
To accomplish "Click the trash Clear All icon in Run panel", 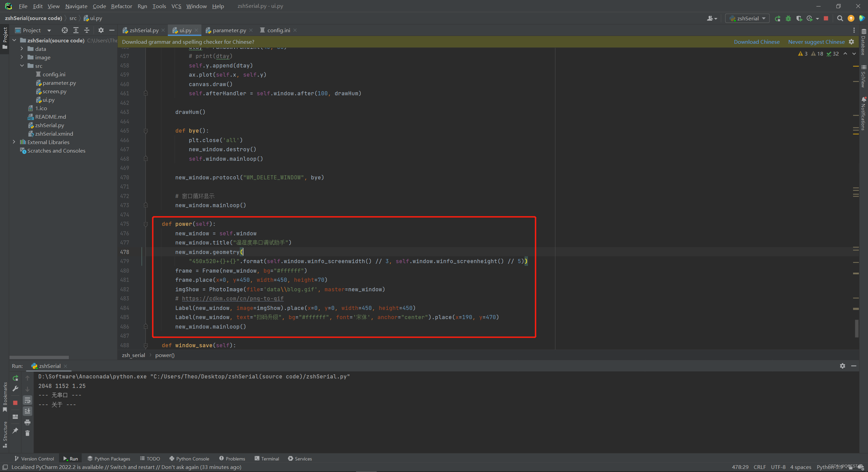I will tap(27, 433).
